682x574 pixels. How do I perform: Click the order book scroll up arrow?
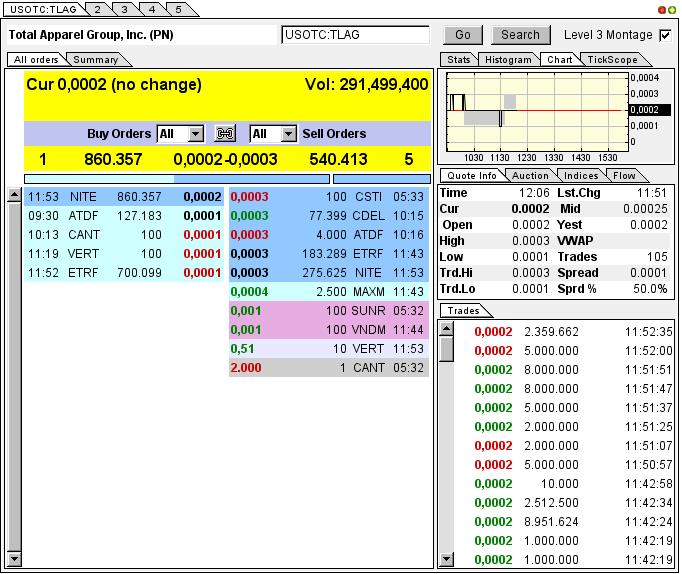14,195
